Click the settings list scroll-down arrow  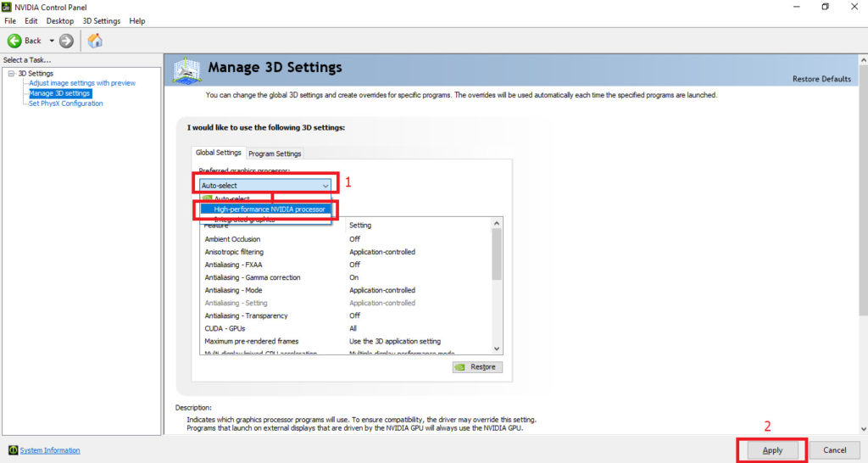pyautogui.click(x=497, y=349)
